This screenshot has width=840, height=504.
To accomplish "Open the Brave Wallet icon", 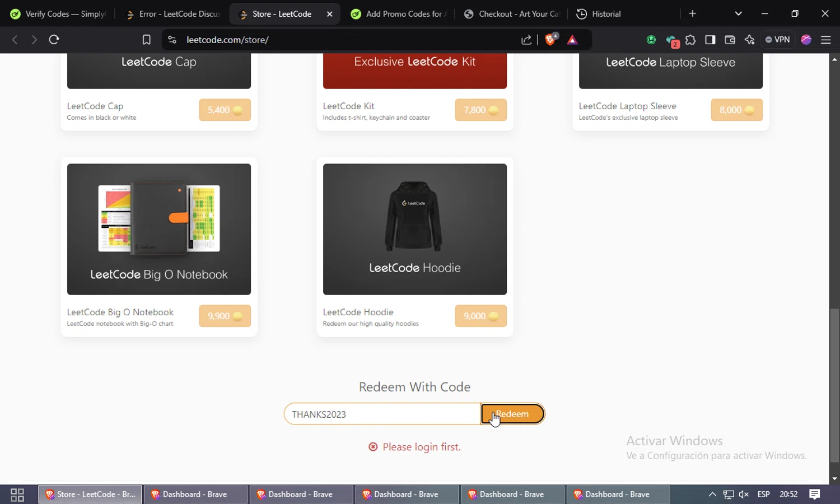I will tap(730, 40).
